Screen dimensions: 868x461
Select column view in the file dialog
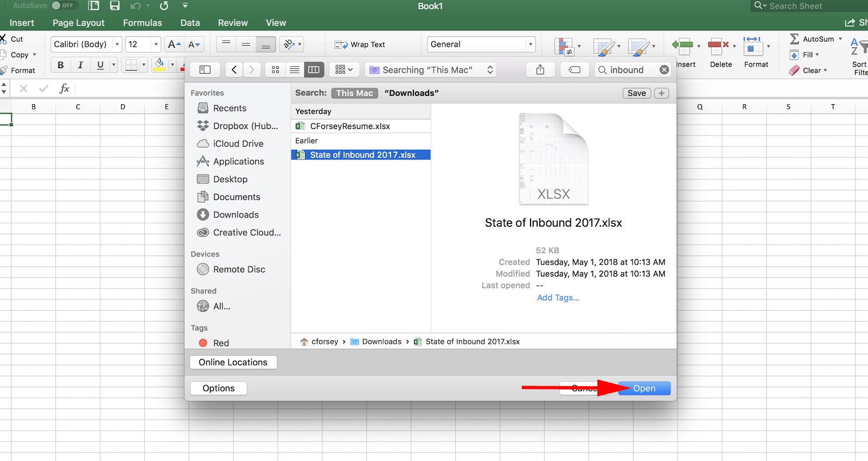tap(314, 70)
